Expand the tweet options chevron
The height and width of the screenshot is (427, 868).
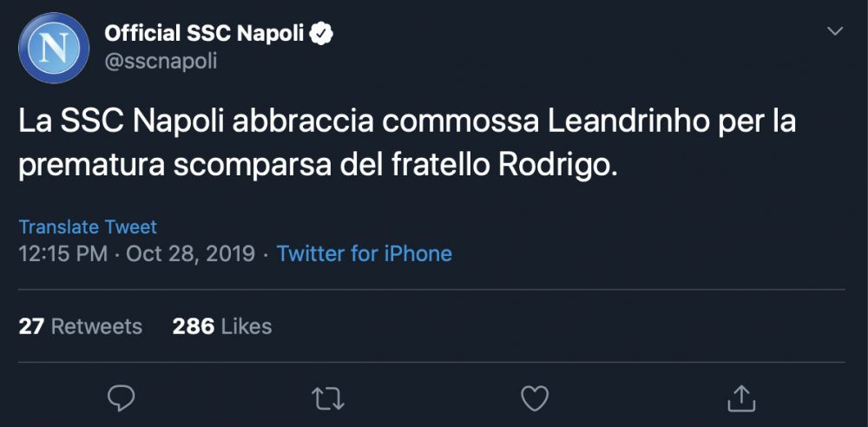pos(835,31)
